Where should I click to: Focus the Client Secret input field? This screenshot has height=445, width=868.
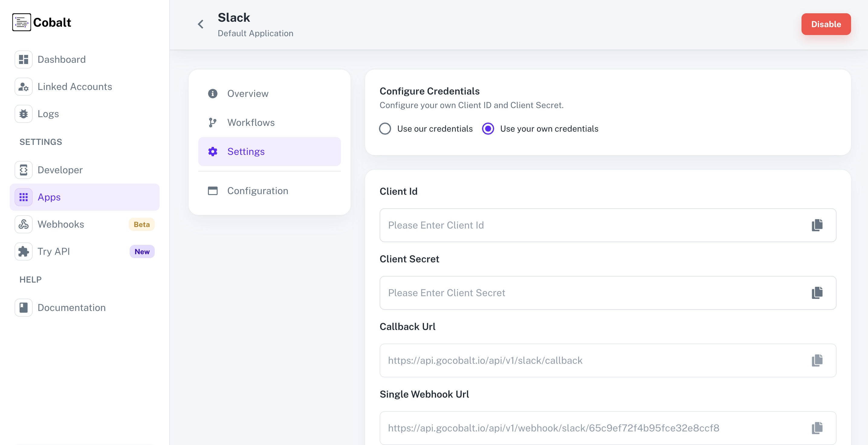coord(593,293)
